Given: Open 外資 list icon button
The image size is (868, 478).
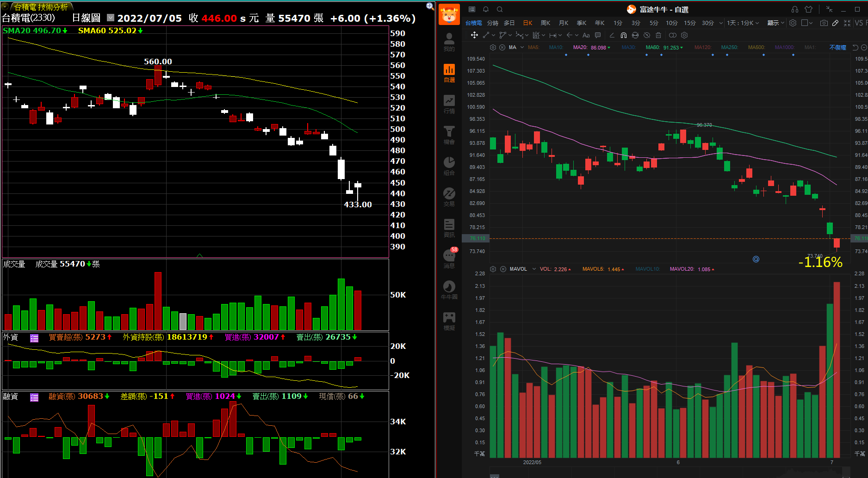Looking at the screenshot, I should coord(34,338).
